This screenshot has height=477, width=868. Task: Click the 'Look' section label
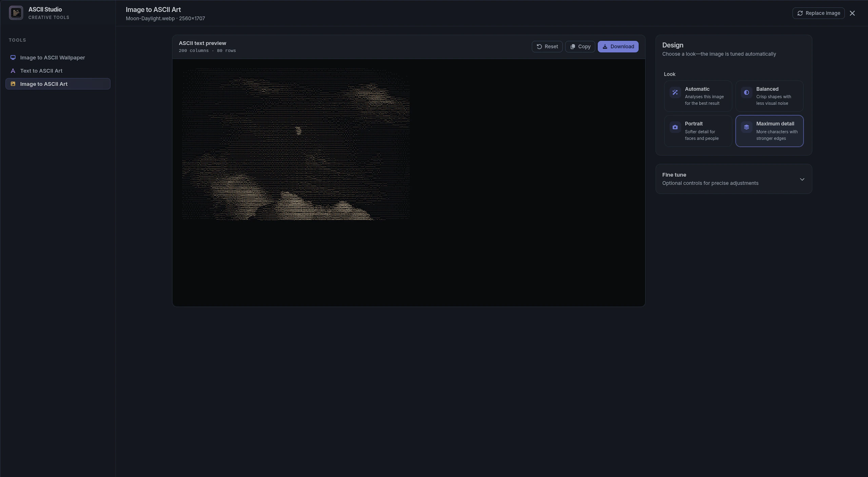click(x=669, y=74)
